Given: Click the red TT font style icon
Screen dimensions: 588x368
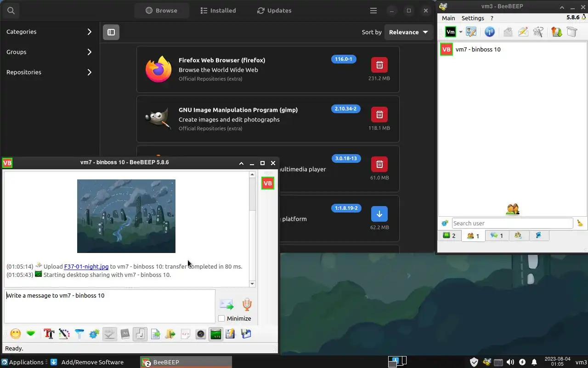Looking at the screenshot, I should coord(49,333).
